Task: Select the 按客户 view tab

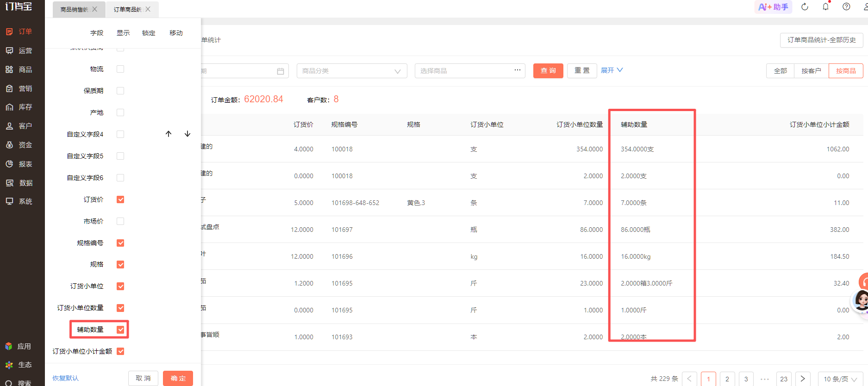Action: 811,71
